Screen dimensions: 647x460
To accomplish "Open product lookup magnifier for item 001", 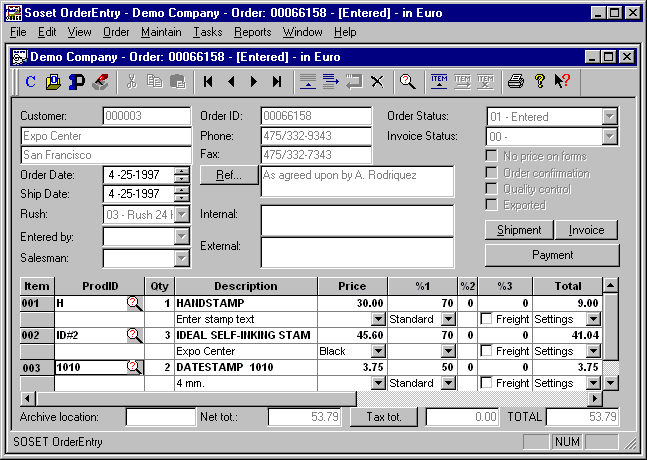I will pos(134,303).
